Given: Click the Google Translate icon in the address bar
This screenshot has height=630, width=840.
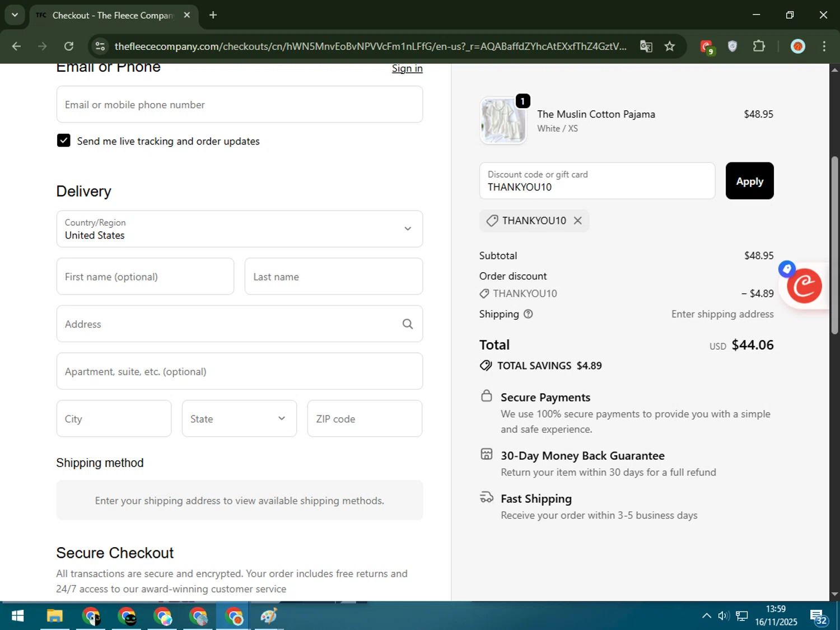Looking at the screenshot, I should point(646,46).
